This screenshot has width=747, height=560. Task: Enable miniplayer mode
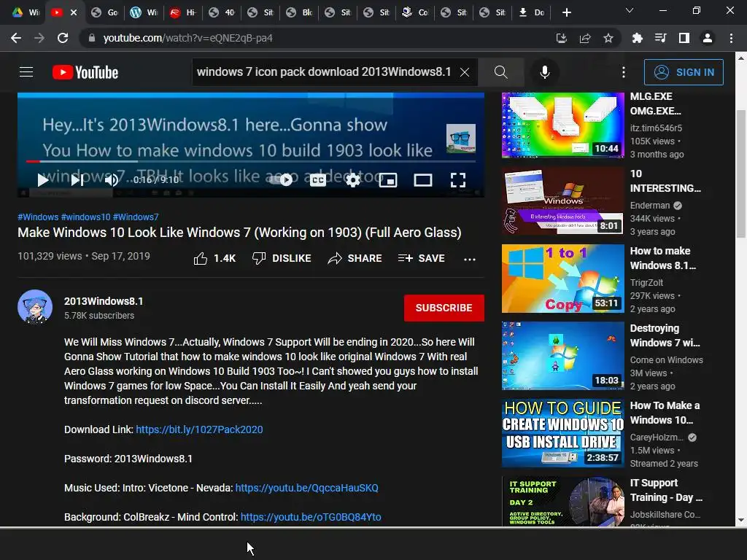(x=388, y=180)
